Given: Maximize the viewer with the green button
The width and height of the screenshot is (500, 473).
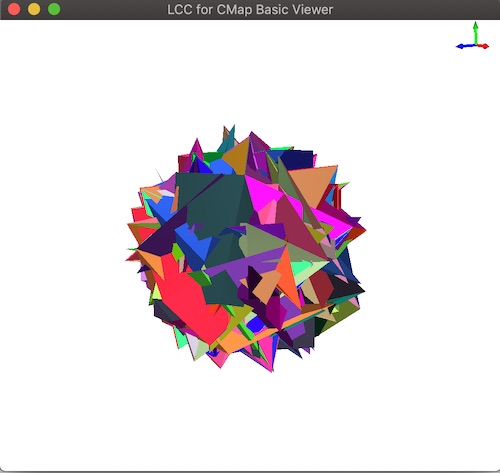Looking at the screenshot, I should (x=54, y=9).
